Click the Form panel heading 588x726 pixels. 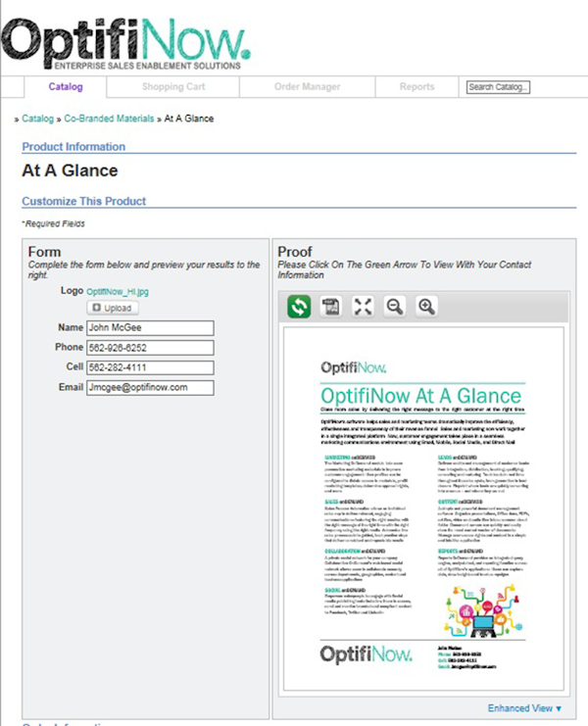[44, 252]
